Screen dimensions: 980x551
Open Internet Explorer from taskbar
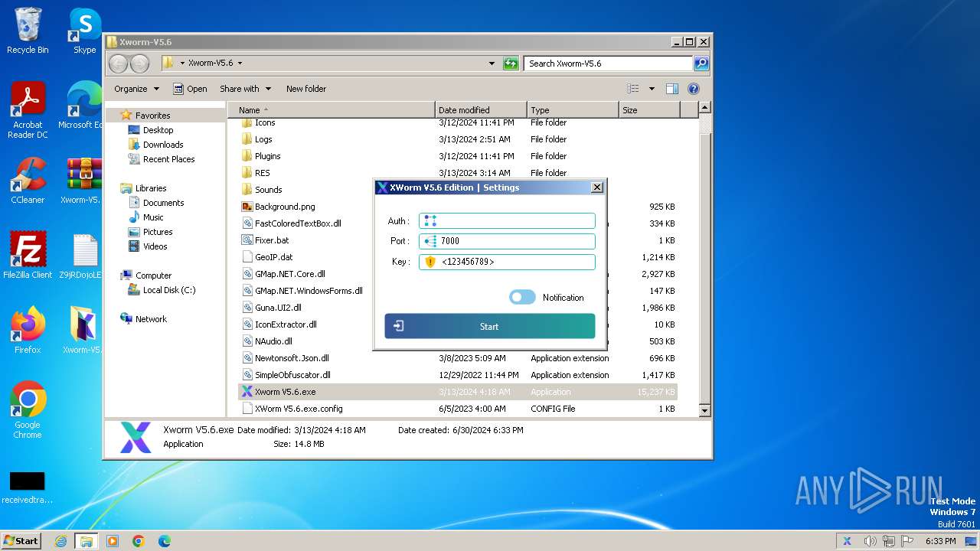pos(60,541)
